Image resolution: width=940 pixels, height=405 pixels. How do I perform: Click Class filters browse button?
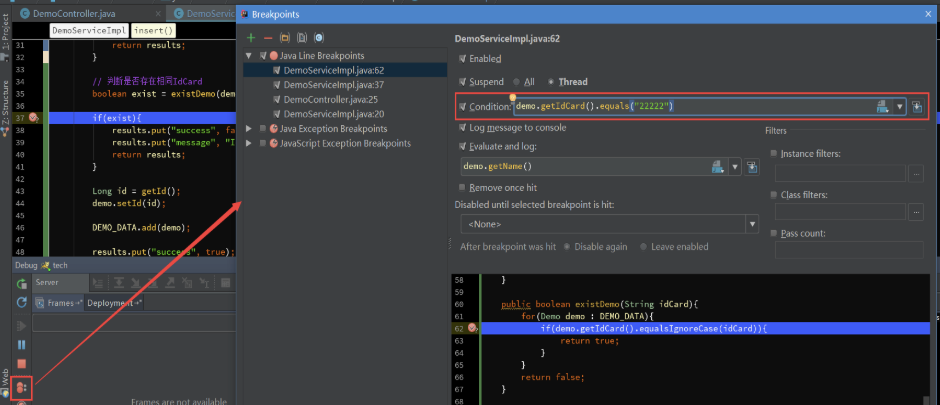915,211
